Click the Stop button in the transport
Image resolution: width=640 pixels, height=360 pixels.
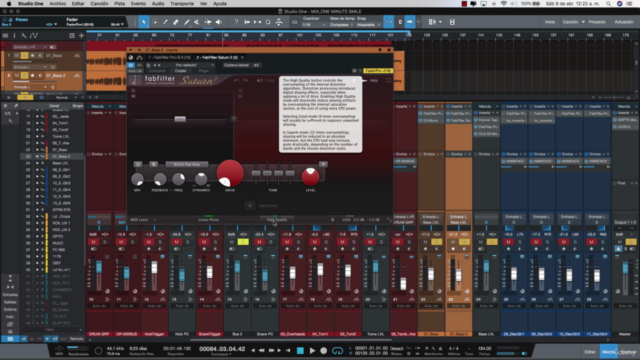pyautogui.click(x=300, y=350)
